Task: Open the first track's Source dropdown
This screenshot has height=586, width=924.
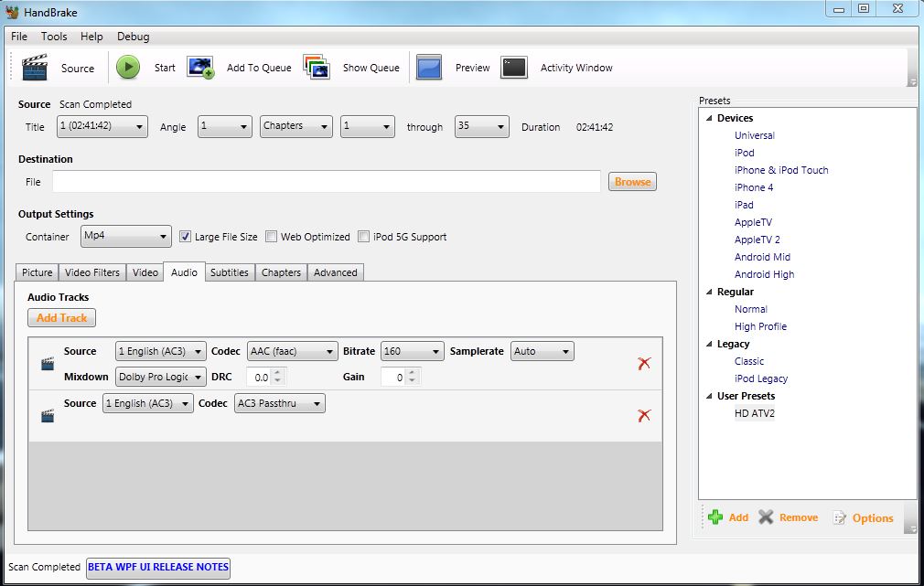Action: click(x=160, y=351)
